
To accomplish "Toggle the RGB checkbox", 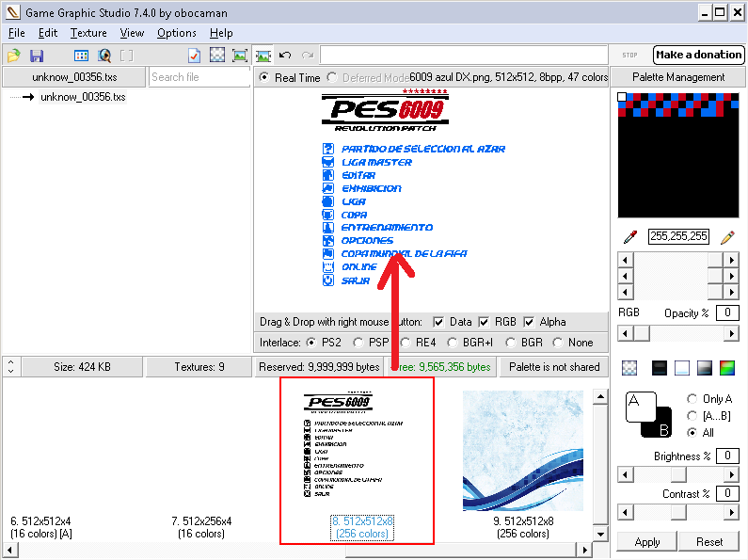I will pyautogui.click(x=484, y=322).
